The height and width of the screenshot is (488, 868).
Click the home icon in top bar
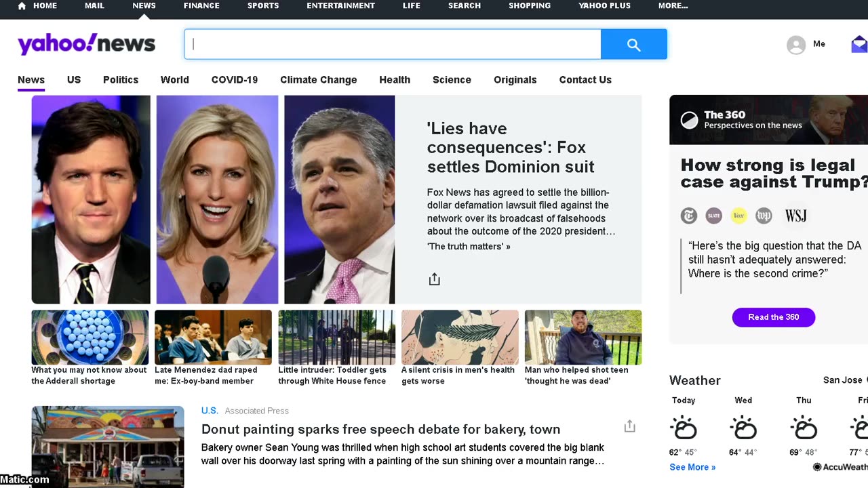pos(22,5)
